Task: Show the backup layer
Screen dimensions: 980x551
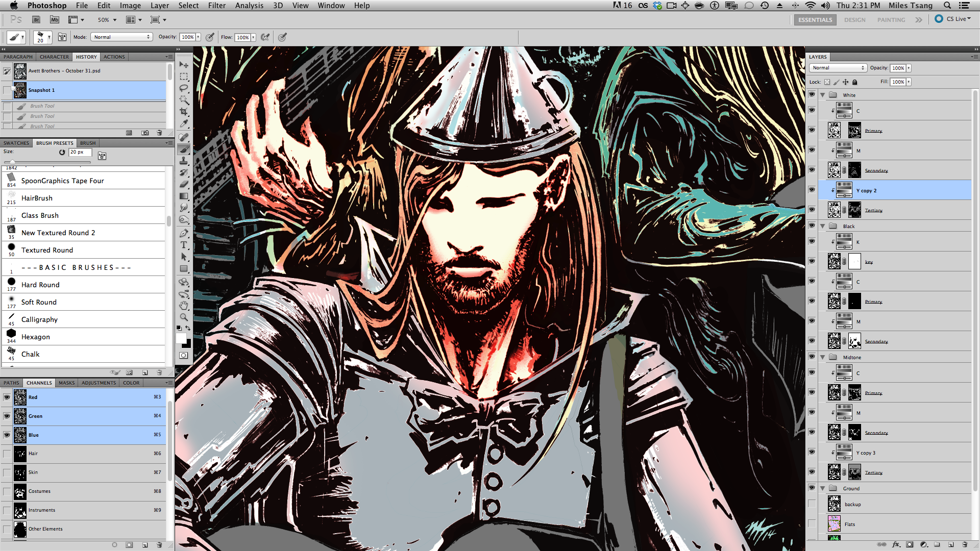Action: (812, 504)
